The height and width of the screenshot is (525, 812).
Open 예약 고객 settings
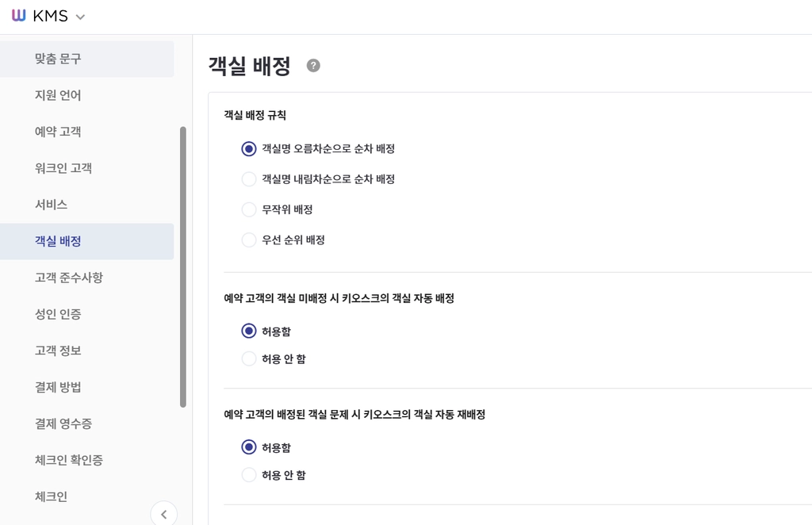click(87, 132)
